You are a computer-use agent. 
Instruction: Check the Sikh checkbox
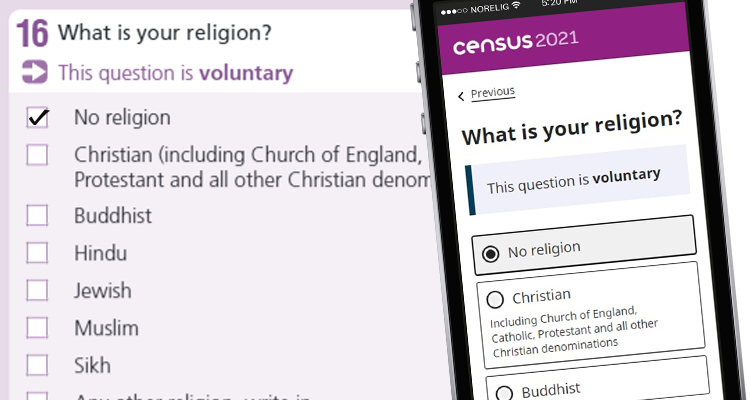[37, 365]
